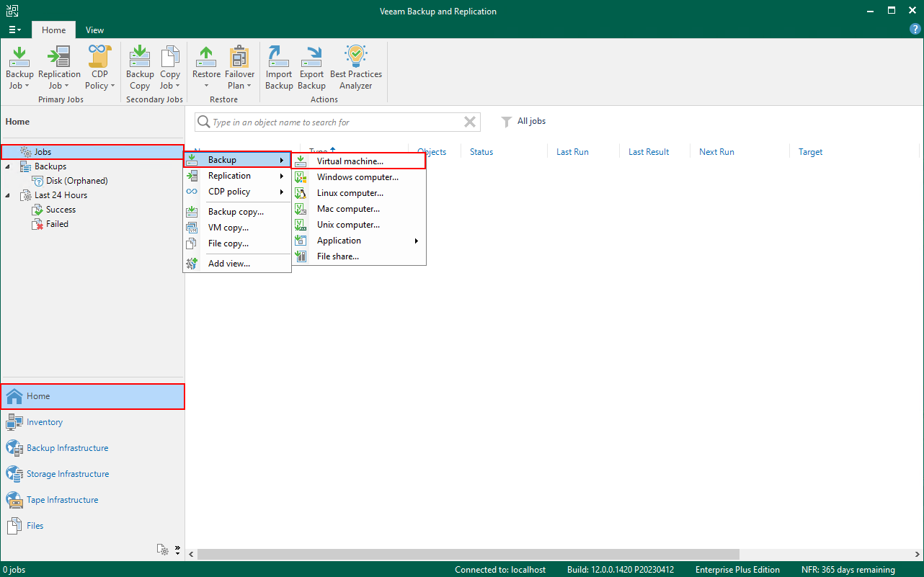
Task: Click the Replication Job ribbon icon
Action: (59, 56)
